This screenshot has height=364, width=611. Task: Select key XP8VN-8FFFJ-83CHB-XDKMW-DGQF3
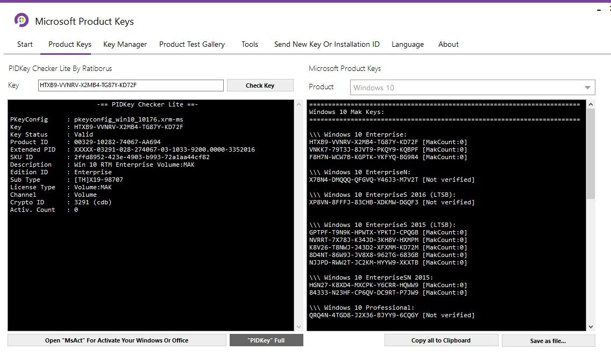click(x=364, y=202)
